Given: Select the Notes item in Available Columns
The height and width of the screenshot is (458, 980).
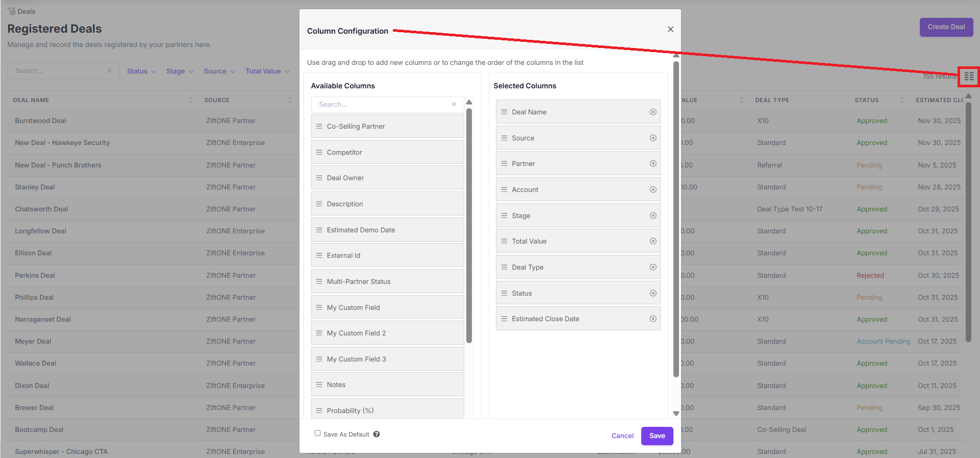Looking at the screenshot, I should 387,384.
